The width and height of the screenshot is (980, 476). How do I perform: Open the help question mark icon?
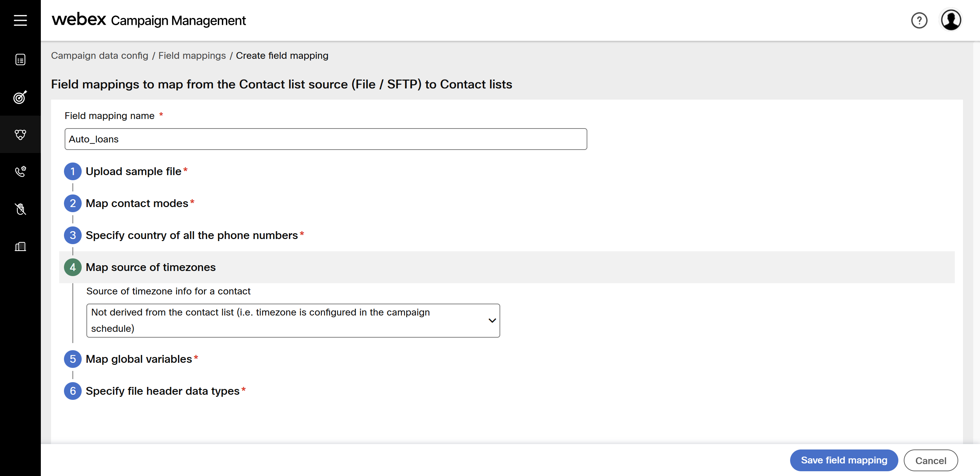[919, 20]
